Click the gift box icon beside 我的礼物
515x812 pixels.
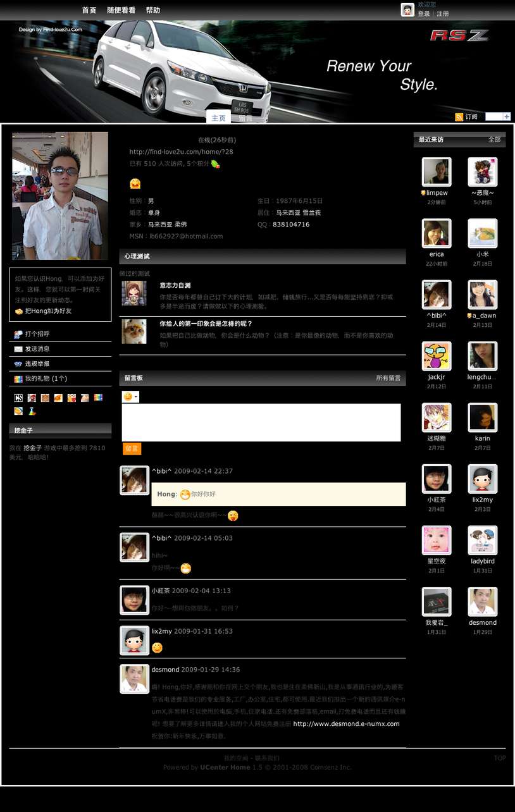coord(18,379)
